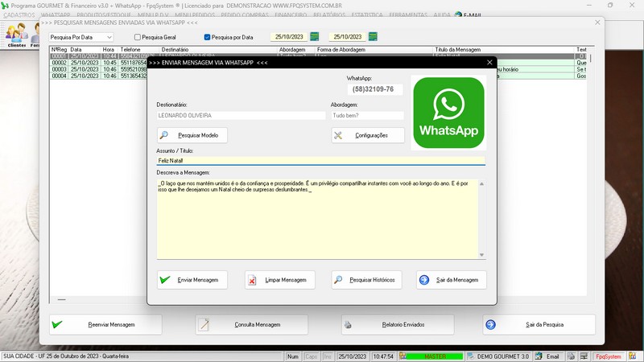The image size is (644, 362).
Task: Click the second date field 25/10/2023
Action: click(348, 37)
